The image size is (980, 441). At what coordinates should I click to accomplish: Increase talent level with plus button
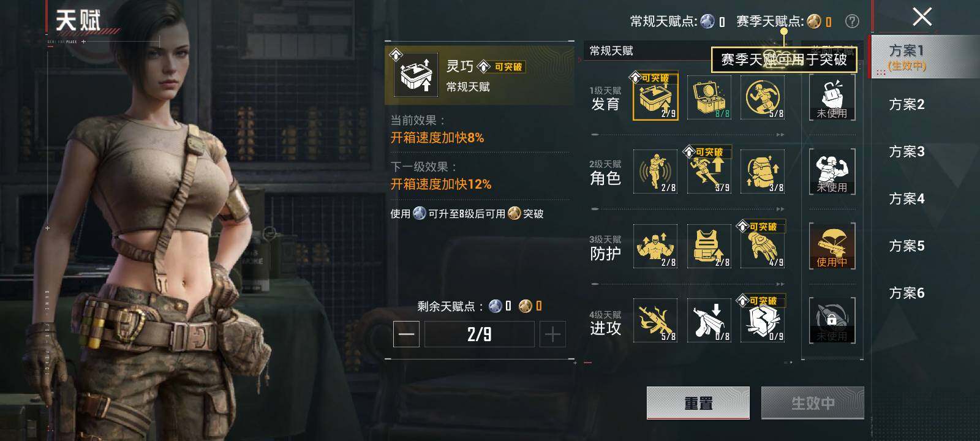tap(552, 334)
